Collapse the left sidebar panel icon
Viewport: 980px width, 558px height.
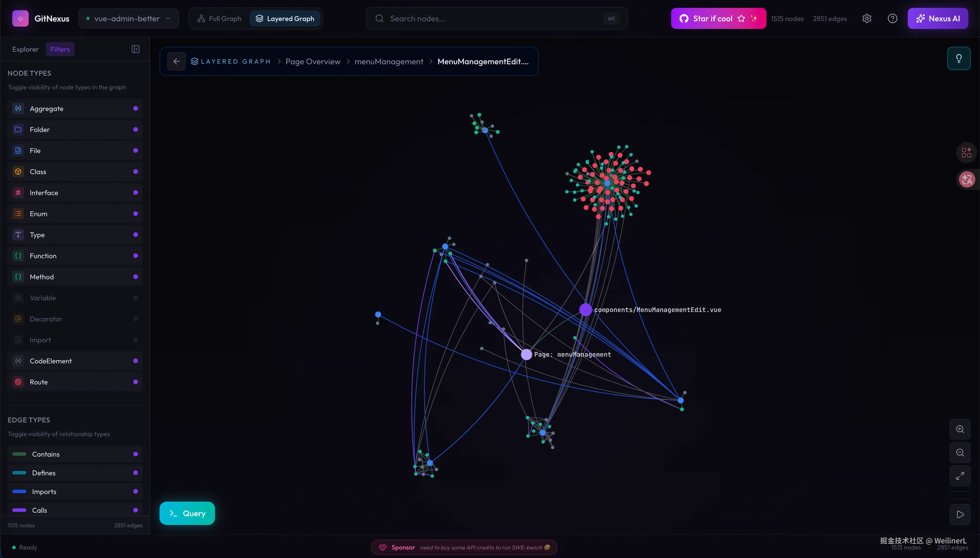point(136,49)
